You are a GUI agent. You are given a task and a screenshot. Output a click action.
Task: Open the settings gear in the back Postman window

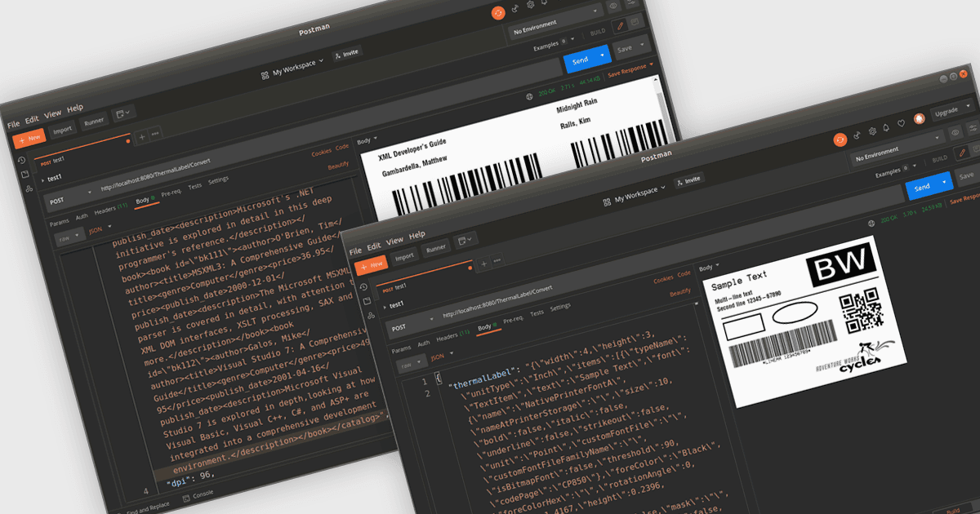click(x=531, y=3)
